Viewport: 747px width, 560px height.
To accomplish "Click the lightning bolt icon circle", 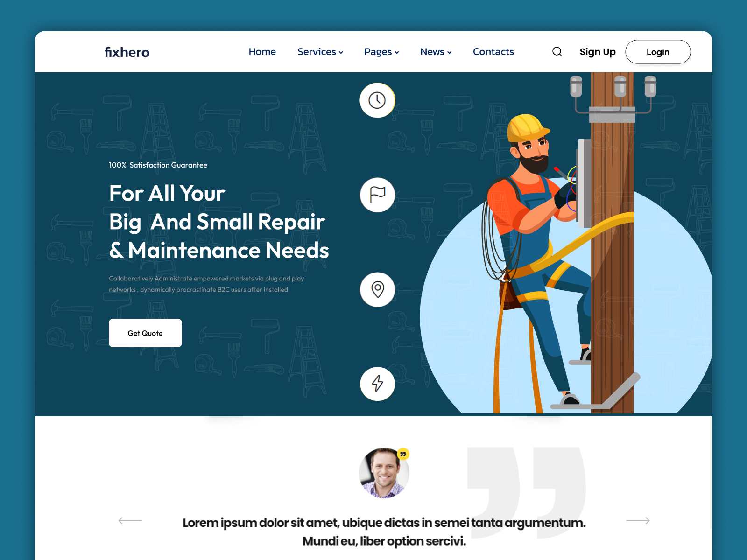I will [x=377, y=384].
